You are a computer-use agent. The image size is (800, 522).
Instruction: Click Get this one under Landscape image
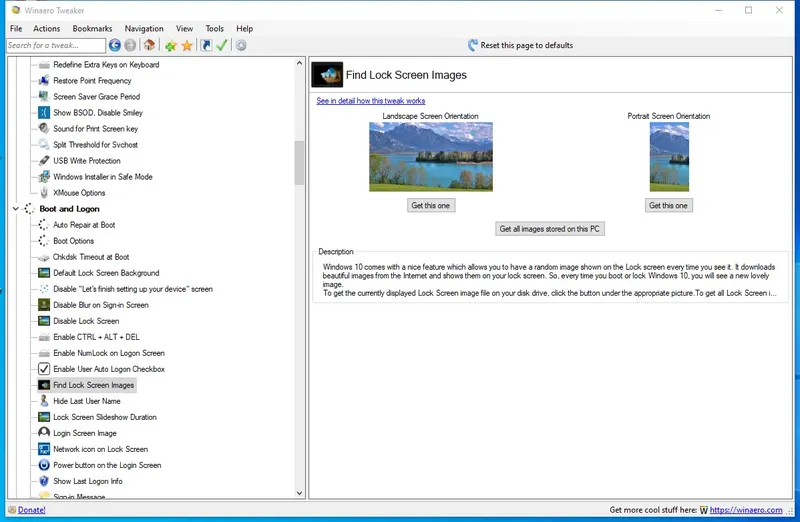pyautogui.click(x=431, y=206)
